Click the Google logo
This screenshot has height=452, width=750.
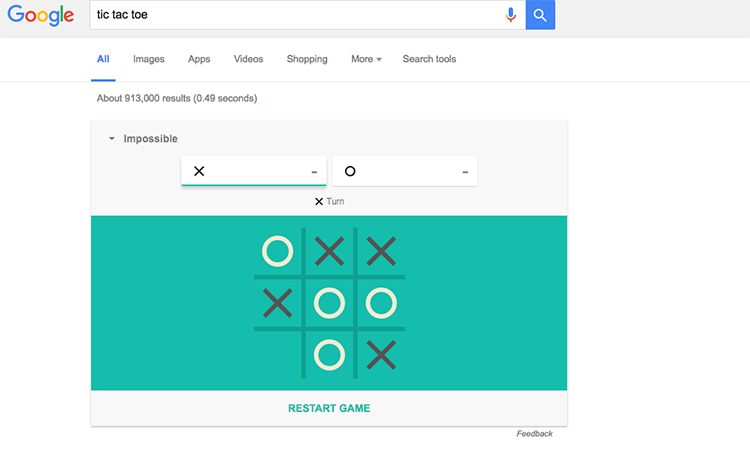click(41, 15)
